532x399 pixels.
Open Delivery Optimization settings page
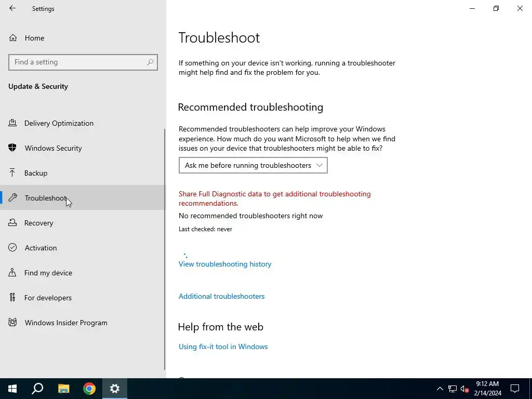coord(59,123)
